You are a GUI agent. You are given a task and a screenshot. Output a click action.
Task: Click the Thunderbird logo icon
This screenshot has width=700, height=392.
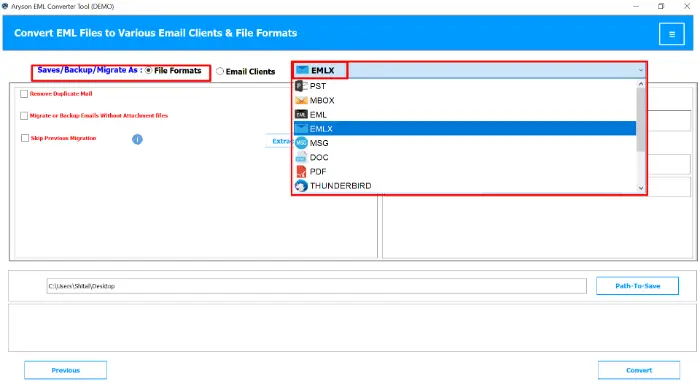click(301, 186)
